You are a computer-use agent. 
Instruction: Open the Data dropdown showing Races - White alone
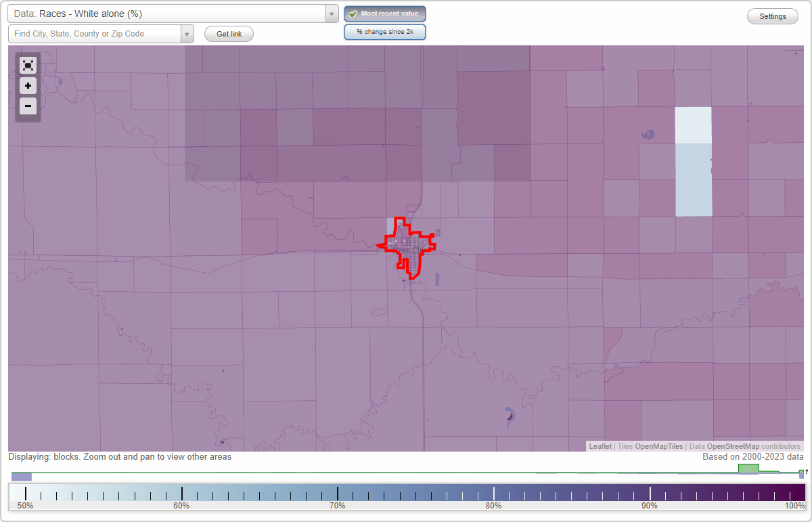pos(169,14)
